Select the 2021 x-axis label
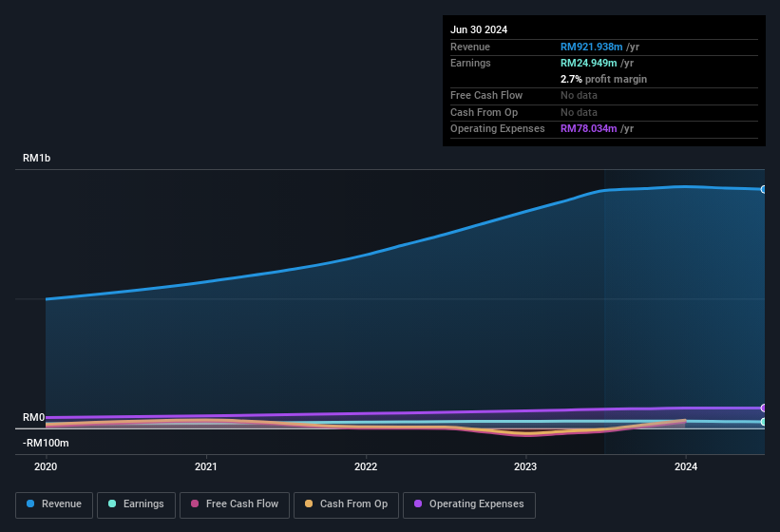 pos(206,466)
